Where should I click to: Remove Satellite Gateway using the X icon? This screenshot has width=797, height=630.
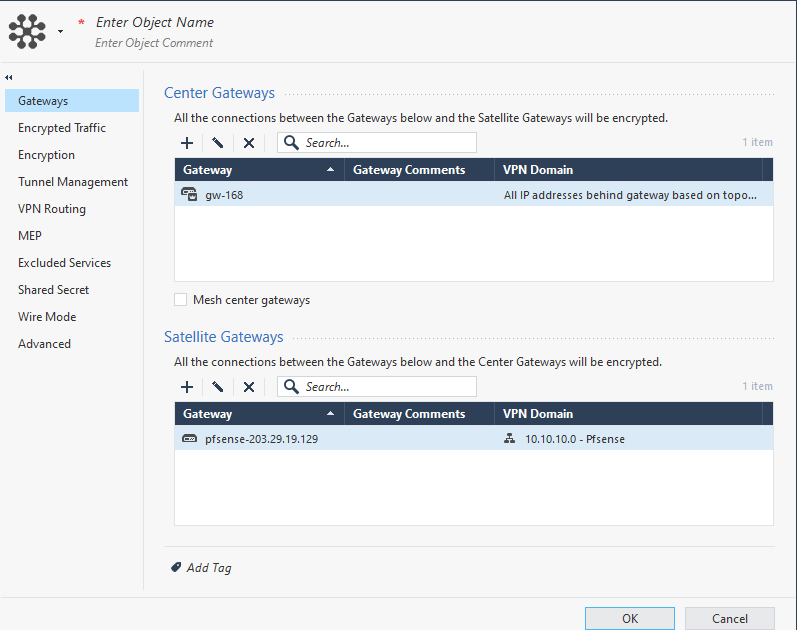tap(249, 387)
